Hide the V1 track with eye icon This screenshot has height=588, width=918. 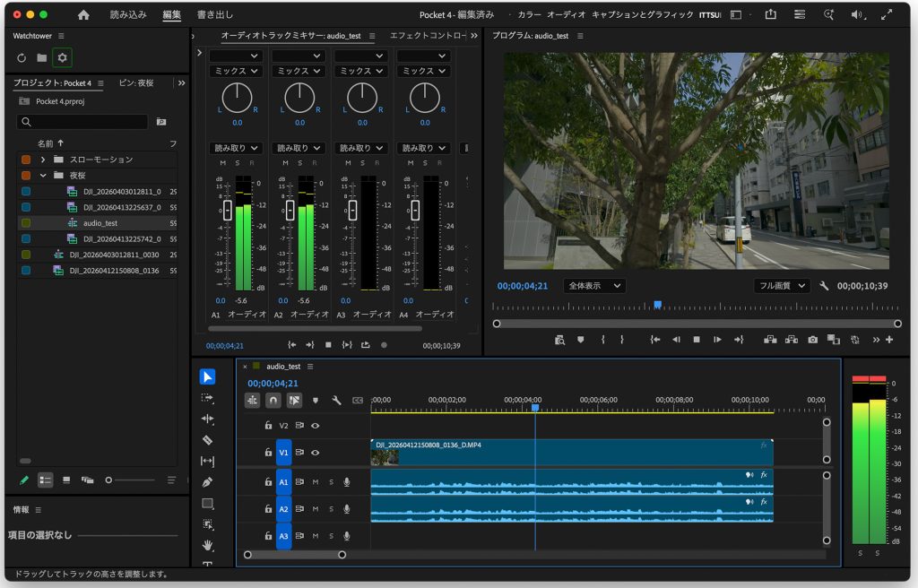(x=315, y=453)
